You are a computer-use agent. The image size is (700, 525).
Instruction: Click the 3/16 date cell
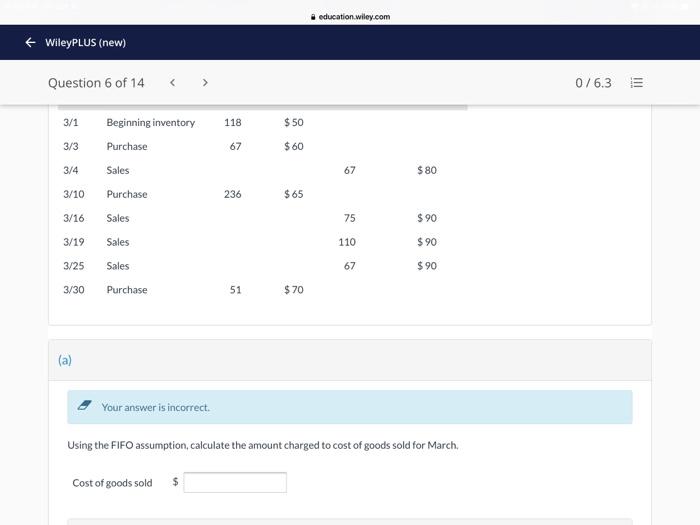click(x=74, y=218)
